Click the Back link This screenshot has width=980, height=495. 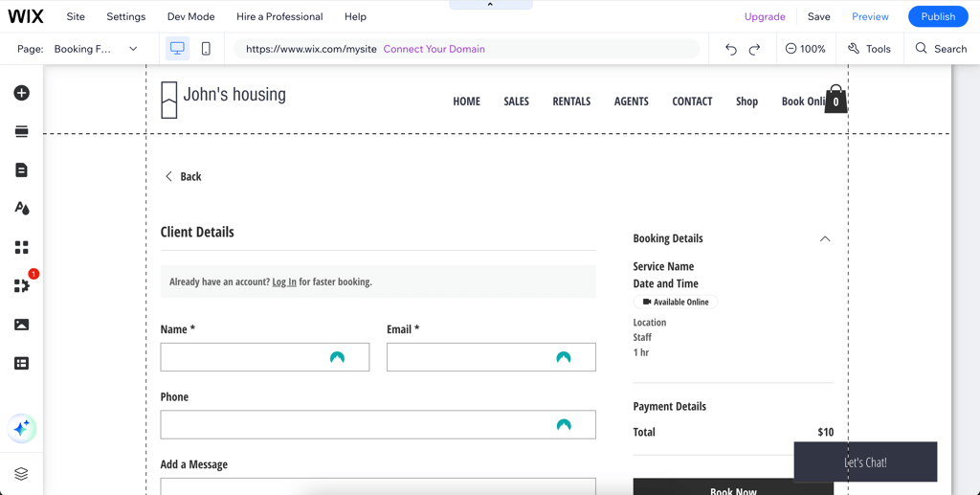point(183,176)
